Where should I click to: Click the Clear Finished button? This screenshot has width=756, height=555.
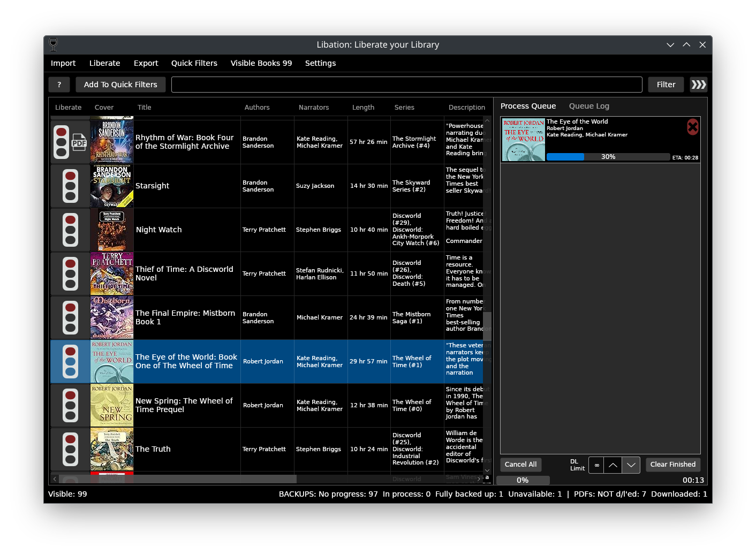[x=672, y=465]
